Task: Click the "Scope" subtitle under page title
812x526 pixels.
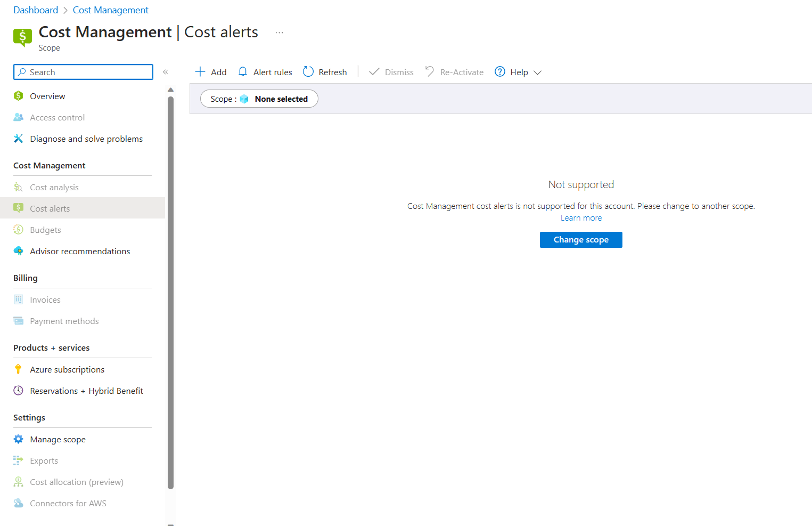Action: [49, 48]
